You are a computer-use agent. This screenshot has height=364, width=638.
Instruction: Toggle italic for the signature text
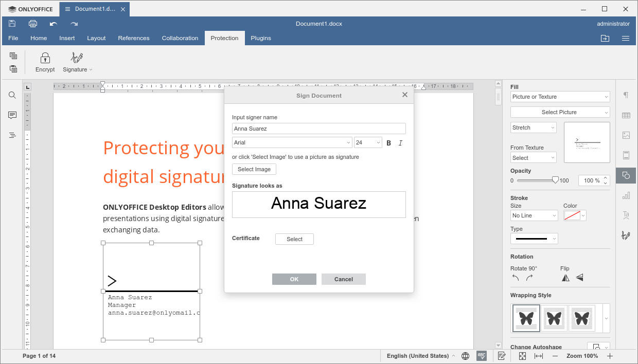(x=400, y=142)
